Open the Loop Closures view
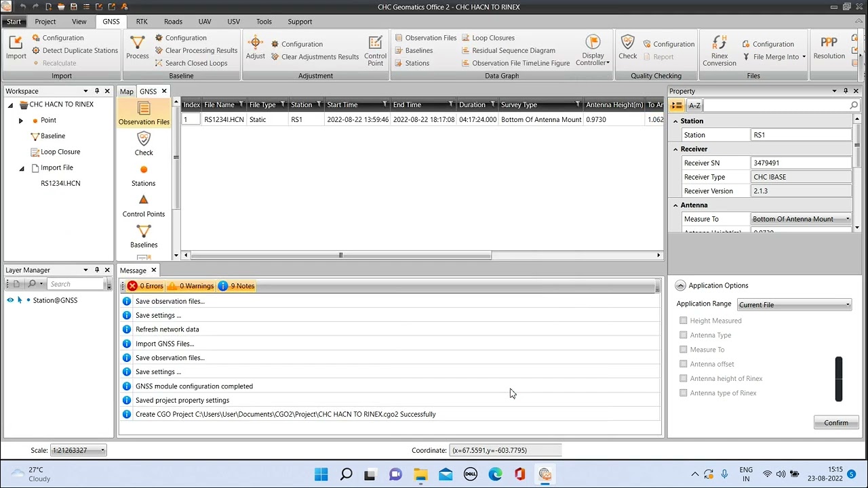Image resolution: width=868 pixels, height=488 pixels. (488, 38)
